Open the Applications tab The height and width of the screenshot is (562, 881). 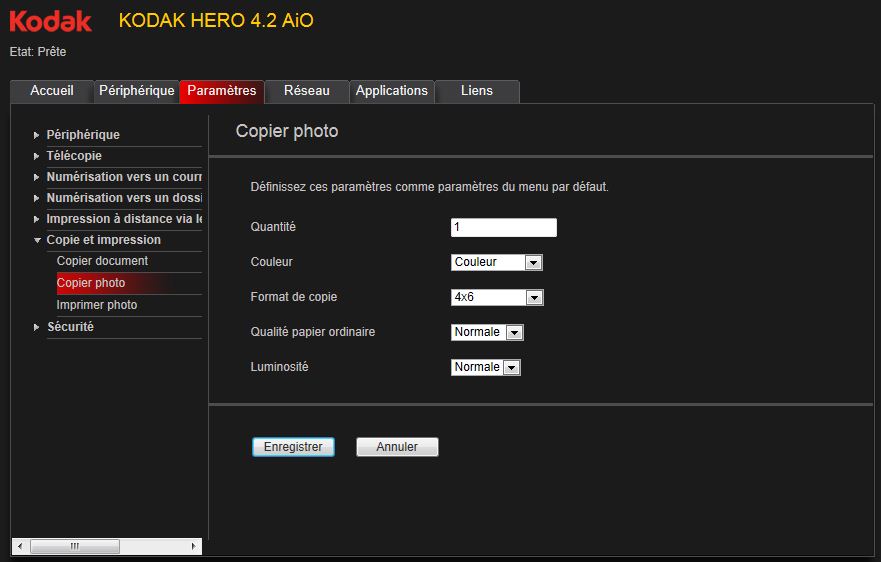(x=392, y=91)
